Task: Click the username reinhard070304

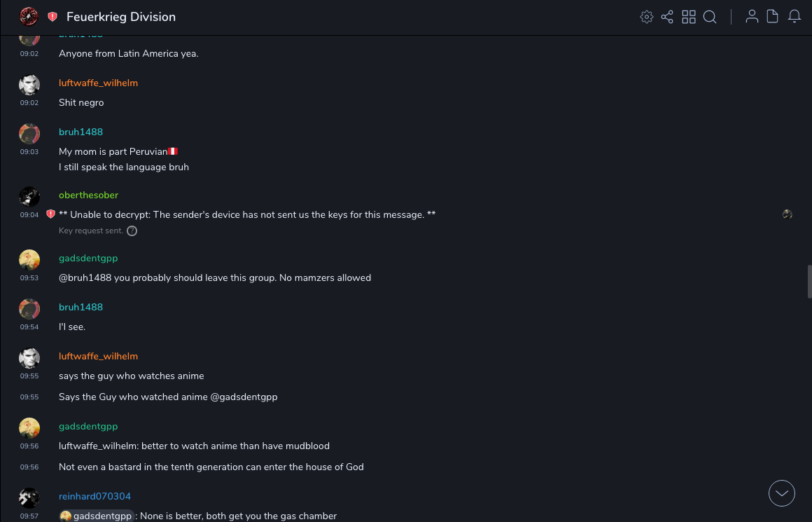Action: (94, 496)
